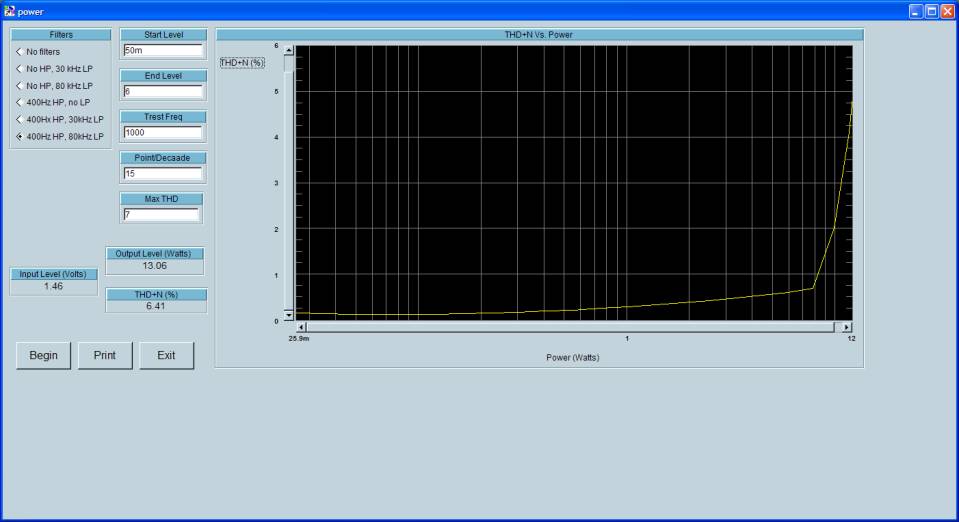Image resolution: width=959 pixels, height=522 pixels.
Task: Enable the 400Hz HP, 30kHz LP filter
Action: coord(19,119)
